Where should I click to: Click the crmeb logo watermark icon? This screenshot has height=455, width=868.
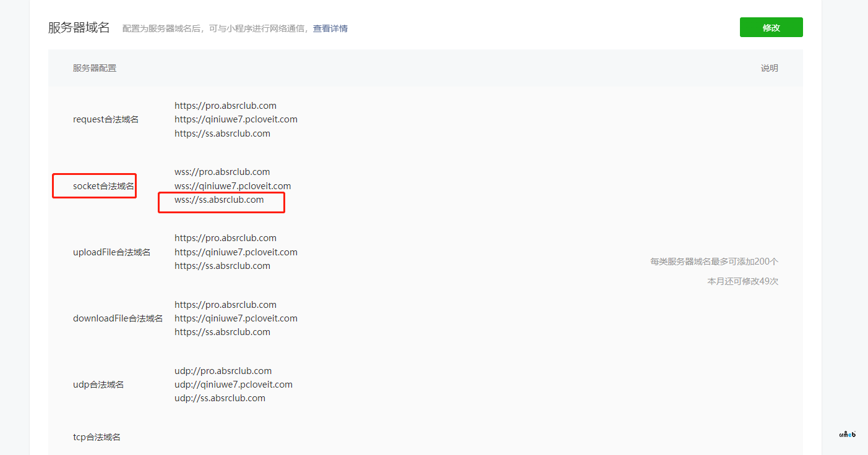tap(846, 433)
